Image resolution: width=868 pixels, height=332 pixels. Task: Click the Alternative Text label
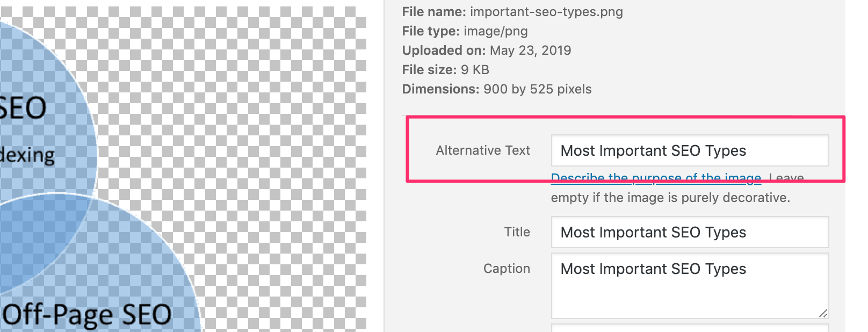[482, 150]
